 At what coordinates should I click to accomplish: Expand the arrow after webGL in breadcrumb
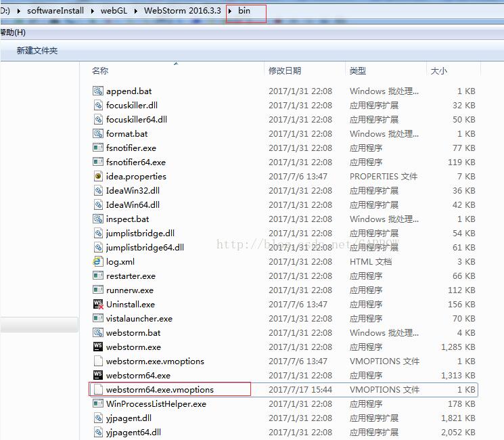pyautogui.click(x=138, y=11)
